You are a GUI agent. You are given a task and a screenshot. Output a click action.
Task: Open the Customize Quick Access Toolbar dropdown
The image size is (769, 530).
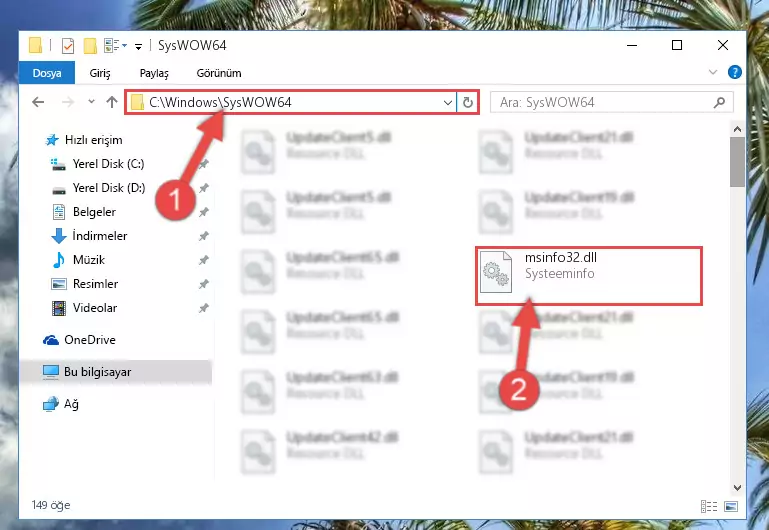(x=138, y=46)
